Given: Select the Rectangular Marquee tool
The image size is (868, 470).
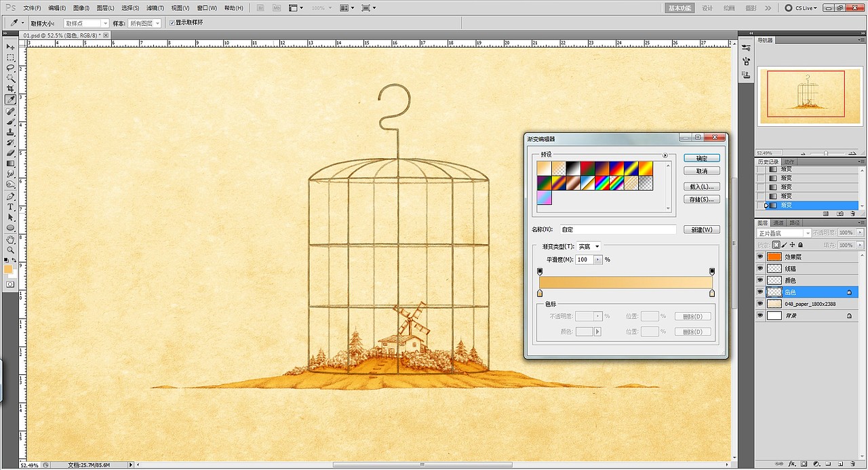Looking at the screenshot, I should click(10, 58).
